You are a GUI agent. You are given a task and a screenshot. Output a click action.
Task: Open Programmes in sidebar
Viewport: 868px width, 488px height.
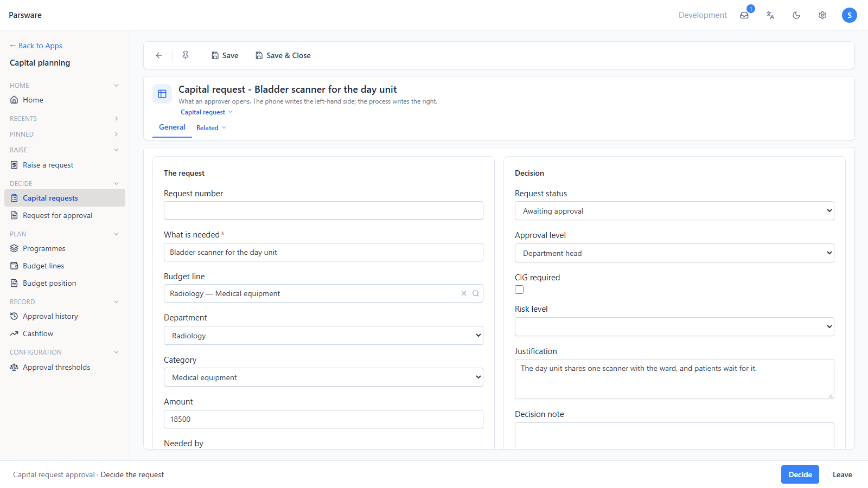click(65, 248)
